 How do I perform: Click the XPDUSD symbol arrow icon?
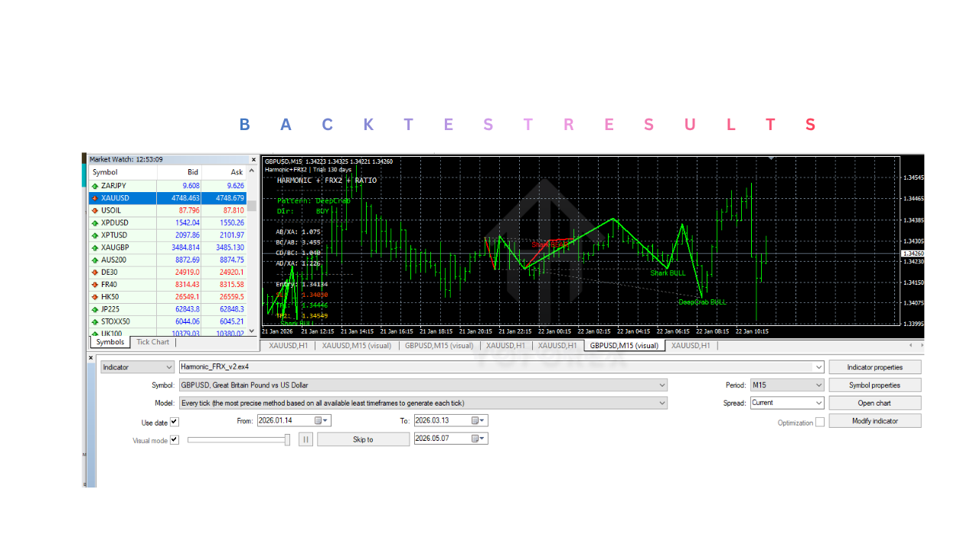coord(95,223)
